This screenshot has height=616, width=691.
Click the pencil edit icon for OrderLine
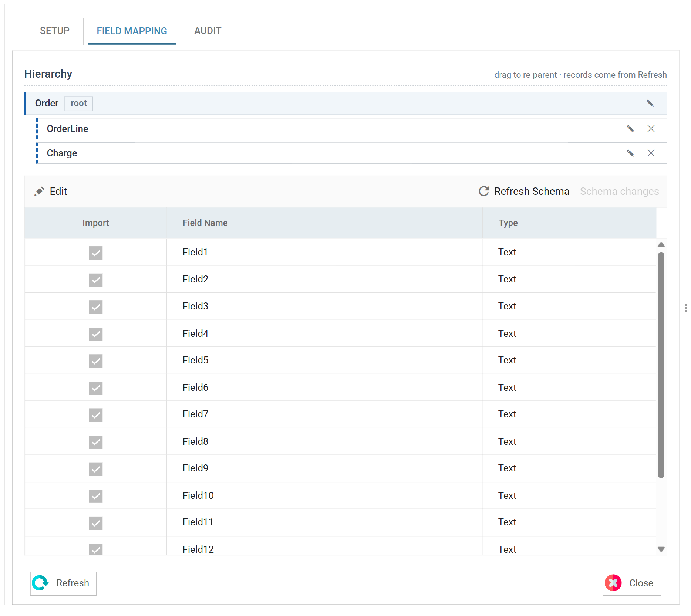click(x=631, y=129)
